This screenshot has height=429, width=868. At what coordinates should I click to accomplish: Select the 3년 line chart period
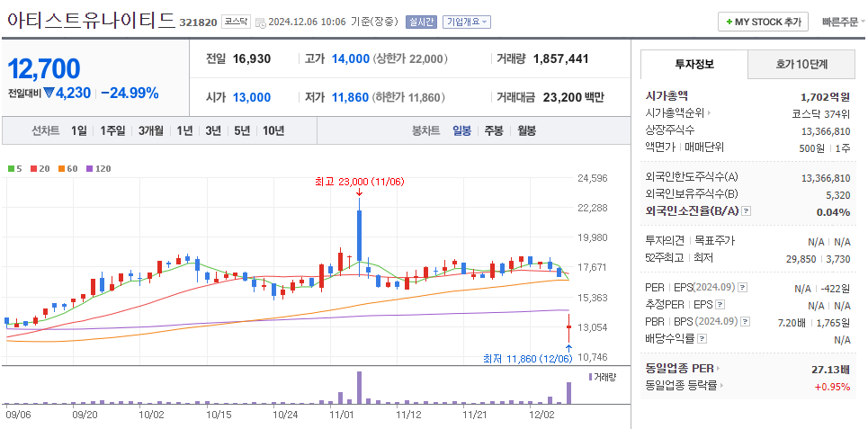213,131
